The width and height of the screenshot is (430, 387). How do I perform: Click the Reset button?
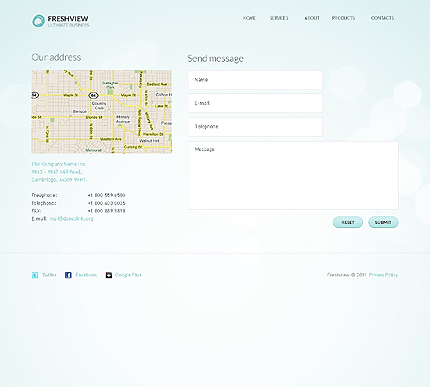point(348,222)
